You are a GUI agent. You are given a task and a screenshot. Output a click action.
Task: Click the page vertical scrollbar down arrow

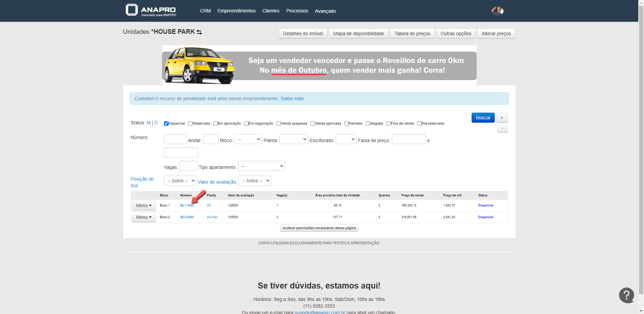641,311
